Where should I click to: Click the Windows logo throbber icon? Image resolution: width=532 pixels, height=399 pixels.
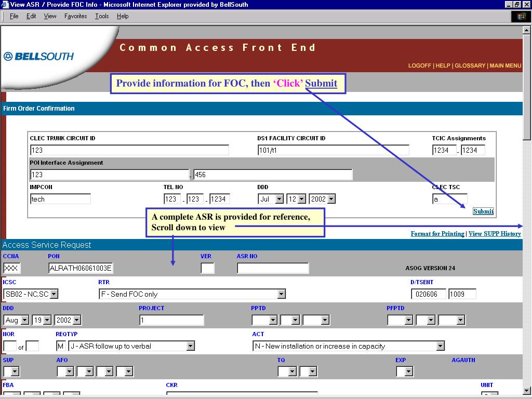[521, 16]
